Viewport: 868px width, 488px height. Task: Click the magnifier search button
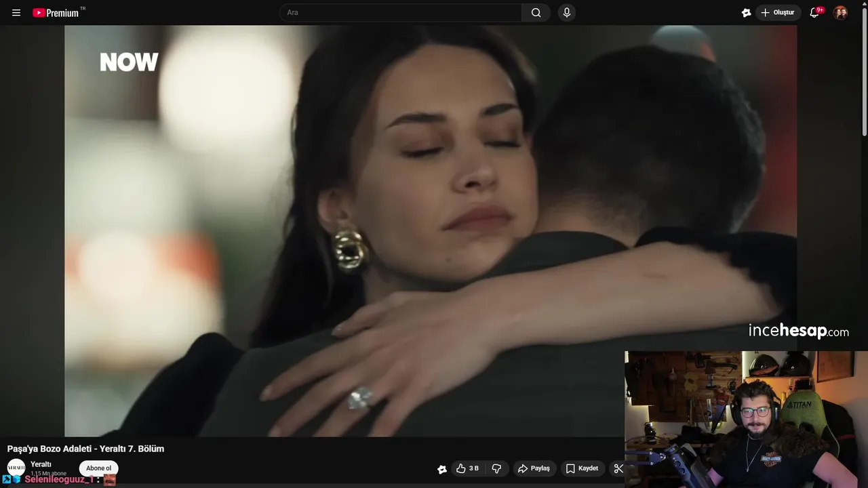tap(536, 13)
